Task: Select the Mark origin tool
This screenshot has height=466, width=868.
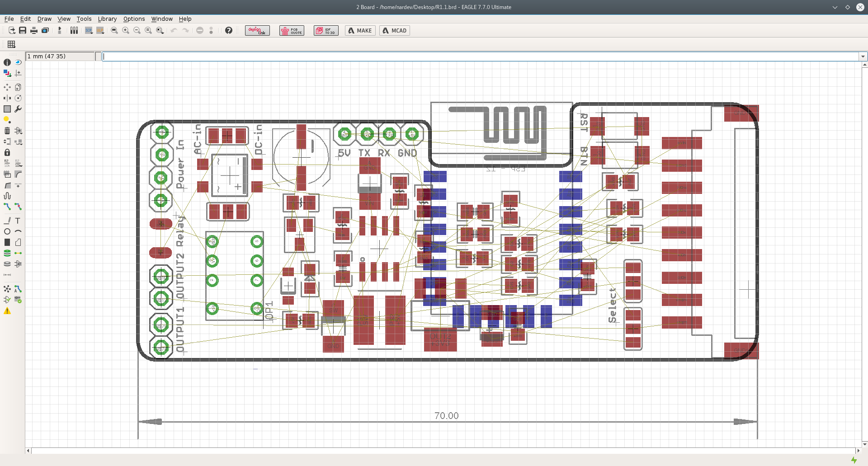Action: click(18, 73)
